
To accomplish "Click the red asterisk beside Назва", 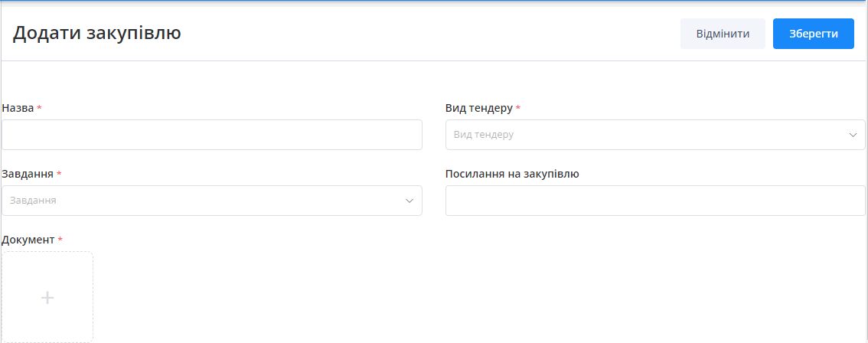I will click(39, 108).
